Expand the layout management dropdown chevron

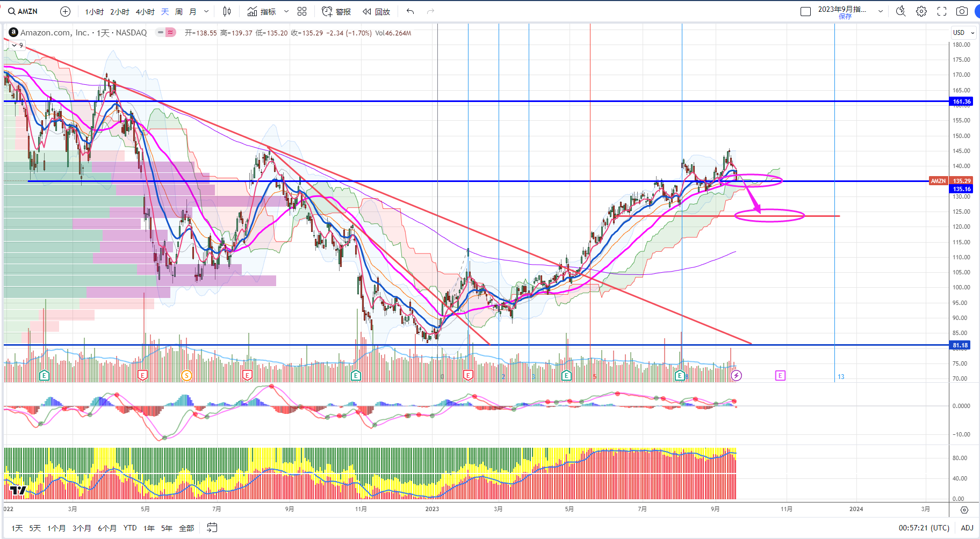(x=881, y=11)
